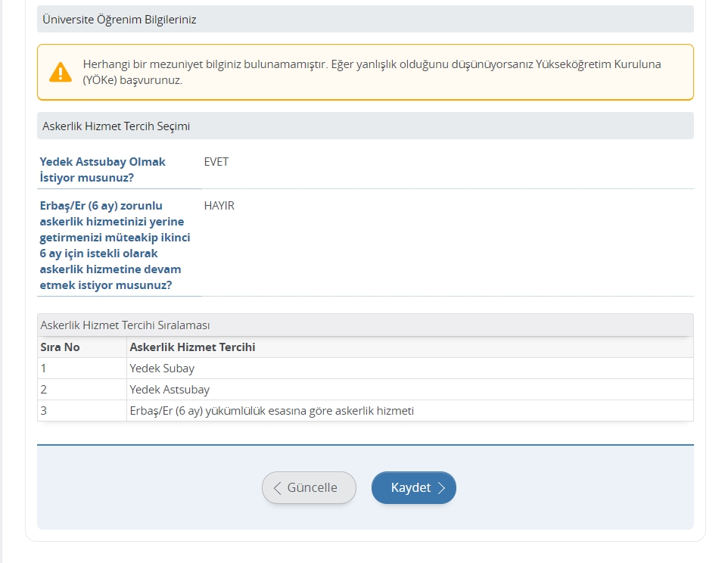
Task: Click the left chevron on Güncelle
Action: (x=277, y=488)
